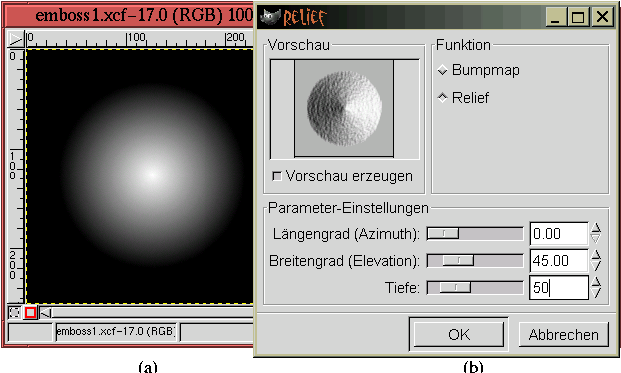Decrease Azimuth with the down spinner arrow

[596, 238]
